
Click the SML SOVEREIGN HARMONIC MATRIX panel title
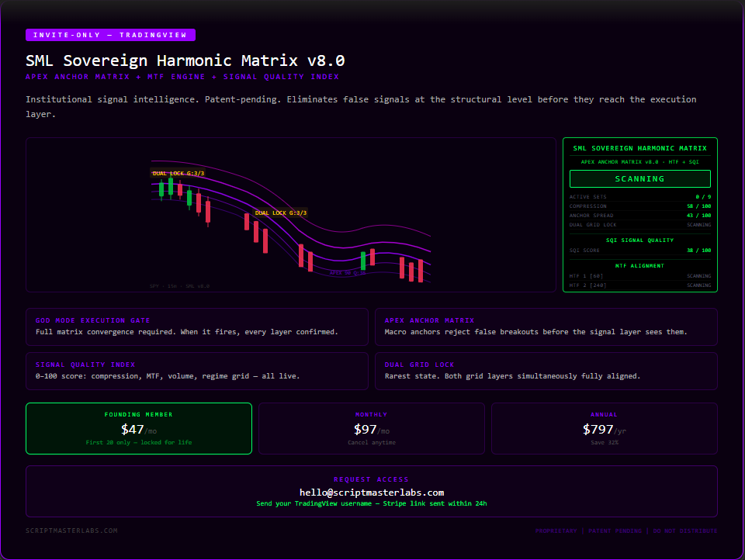tap(640, 148)
